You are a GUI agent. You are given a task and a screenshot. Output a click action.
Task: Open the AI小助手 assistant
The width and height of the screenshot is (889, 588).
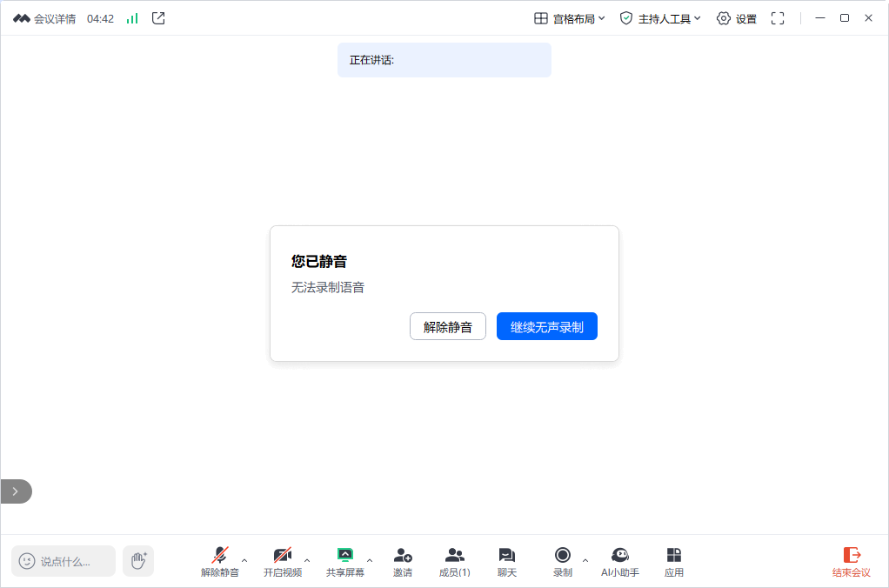coord(620,562)
